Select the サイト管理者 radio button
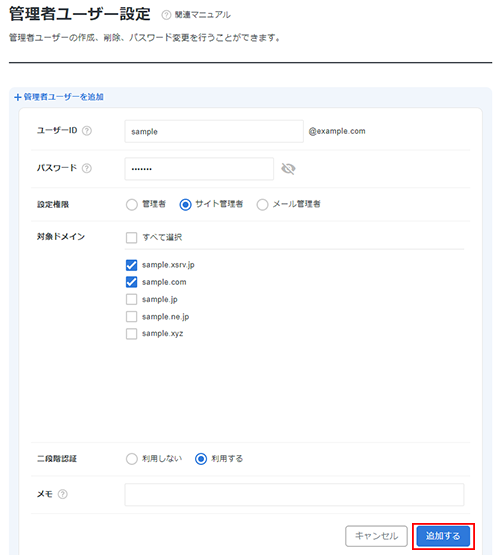This screenshot has height=555, width=500. point(185,205)
